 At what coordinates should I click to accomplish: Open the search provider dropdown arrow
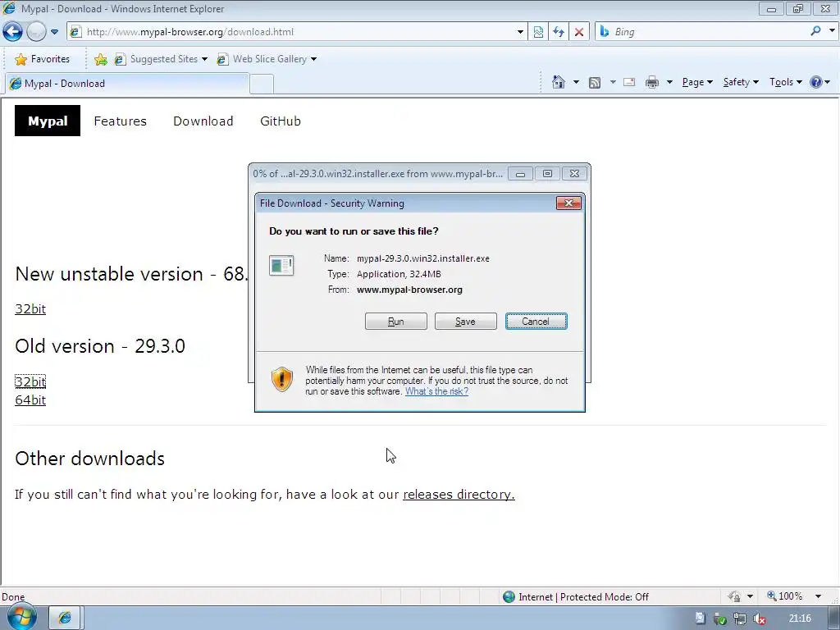(x=832, y=31)
